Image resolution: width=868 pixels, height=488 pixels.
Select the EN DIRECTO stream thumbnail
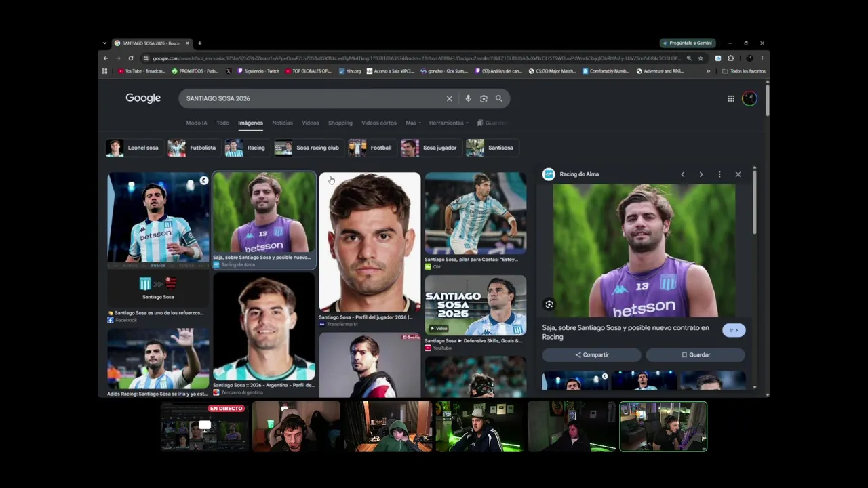[x=204, y=427]
